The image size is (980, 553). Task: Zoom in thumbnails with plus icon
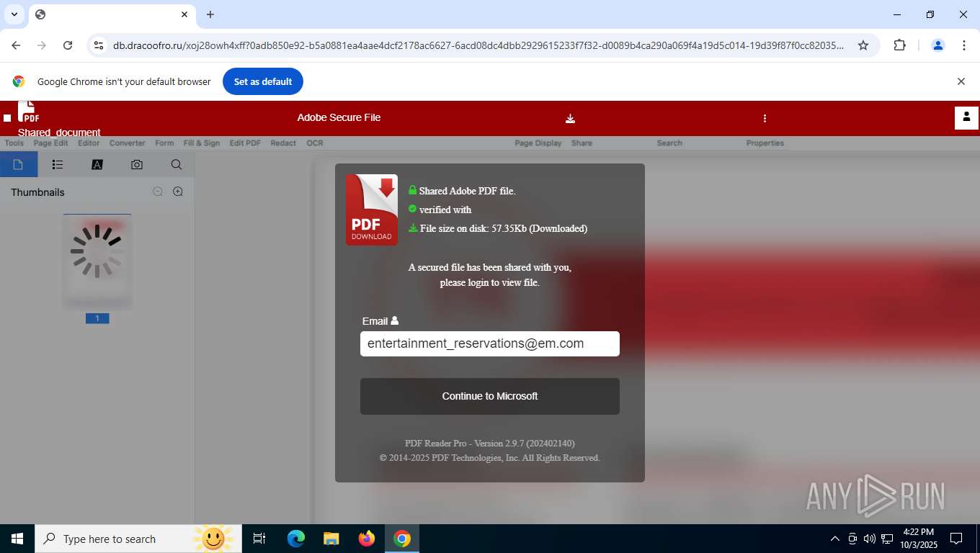click(178, 192)
